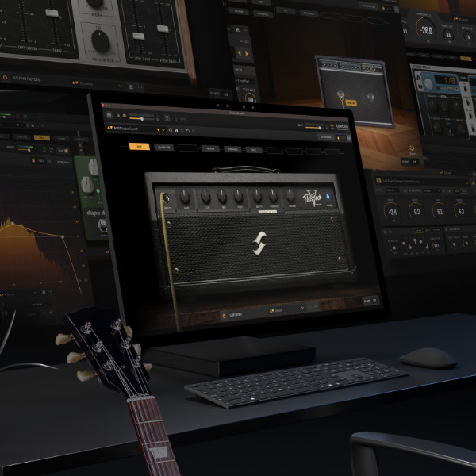476x476 pixels.
Task: Click the amp GAIN knob
Action: [x=185, y=196]
